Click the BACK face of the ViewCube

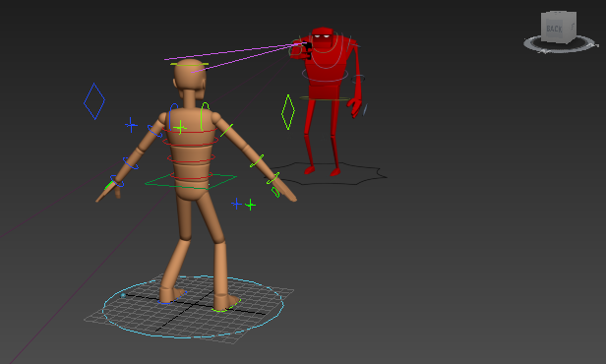(554, 29)
